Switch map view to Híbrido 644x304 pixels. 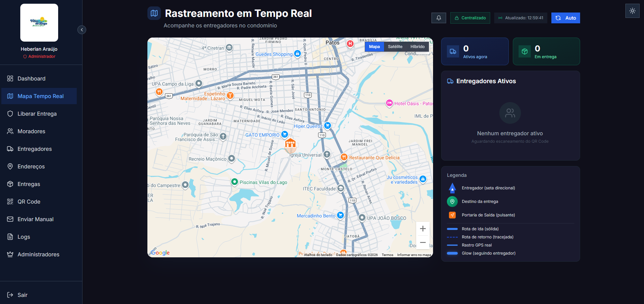(x=418, y=47)
